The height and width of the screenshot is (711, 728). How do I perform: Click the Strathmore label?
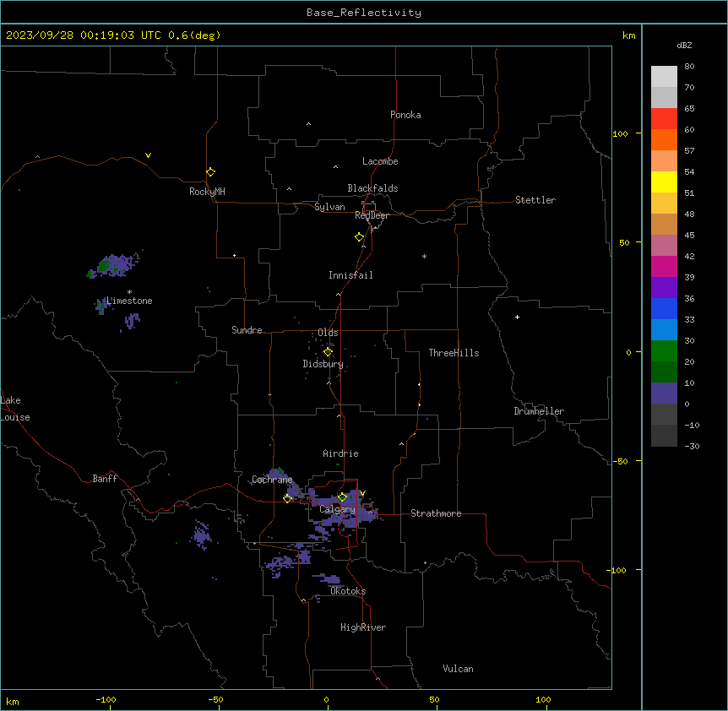[x=436, y=513]
